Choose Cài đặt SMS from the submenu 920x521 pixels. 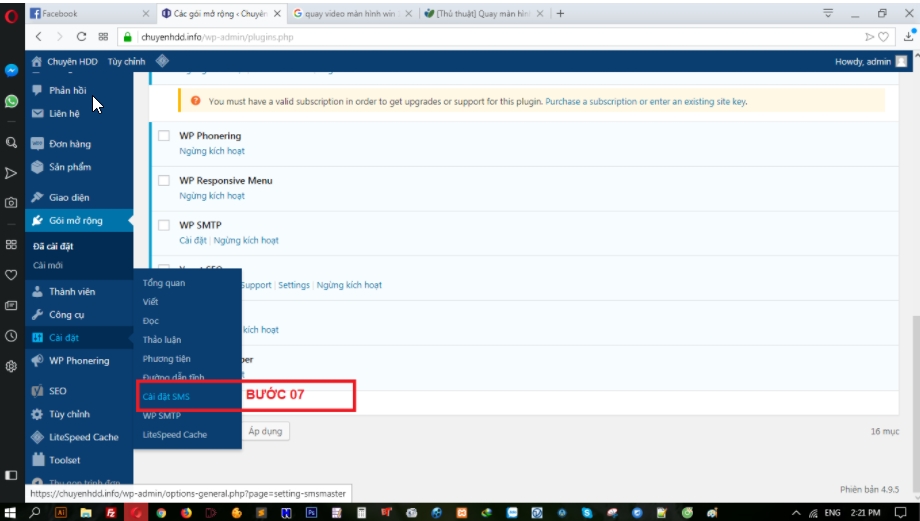point(166,397)
